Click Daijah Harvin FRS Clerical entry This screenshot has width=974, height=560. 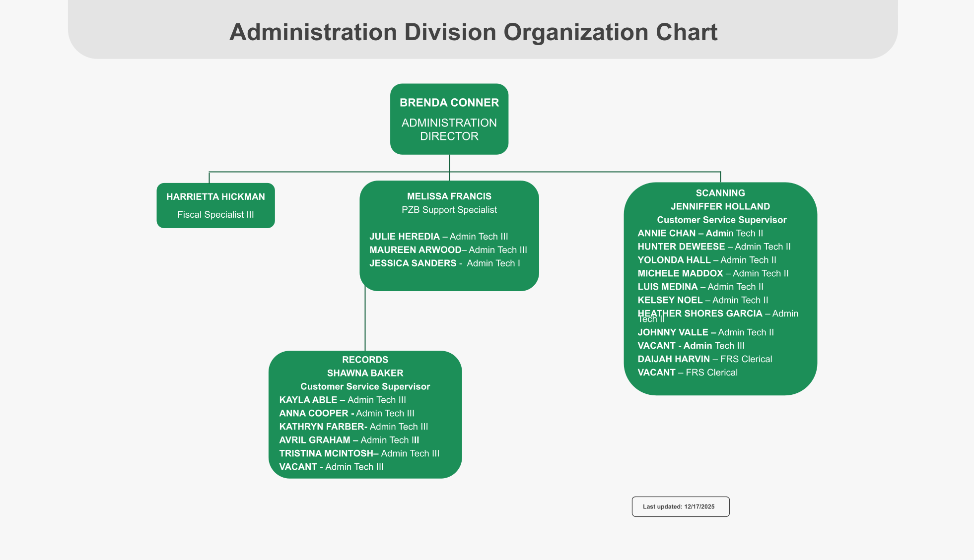coord(704,359)
